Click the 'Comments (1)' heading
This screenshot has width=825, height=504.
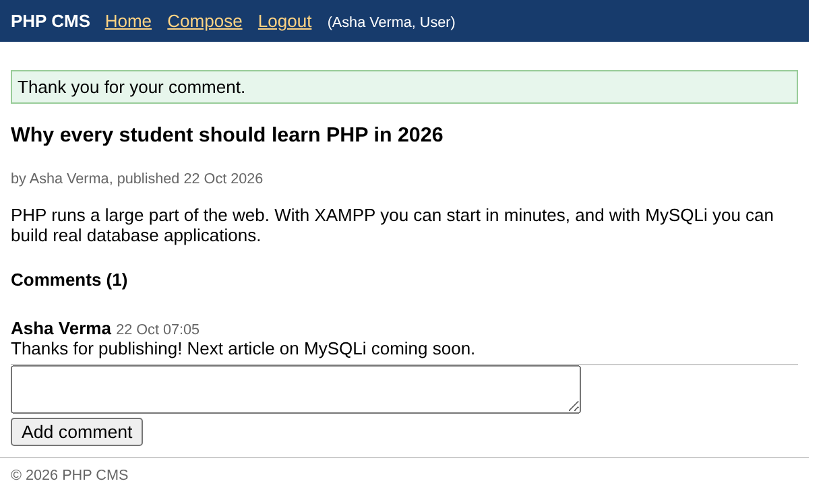[x=69, y=280]
